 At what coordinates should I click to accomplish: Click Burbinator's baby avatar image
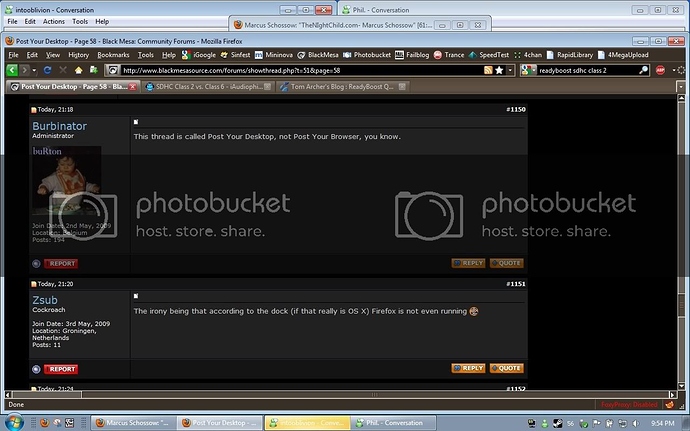(x=66, y=181)
